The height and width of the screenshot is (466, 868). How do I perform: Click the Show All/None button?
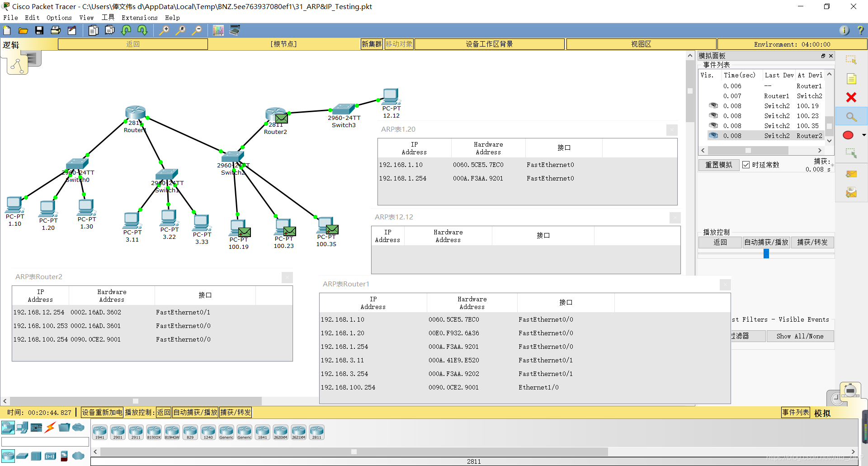point(800,336)
